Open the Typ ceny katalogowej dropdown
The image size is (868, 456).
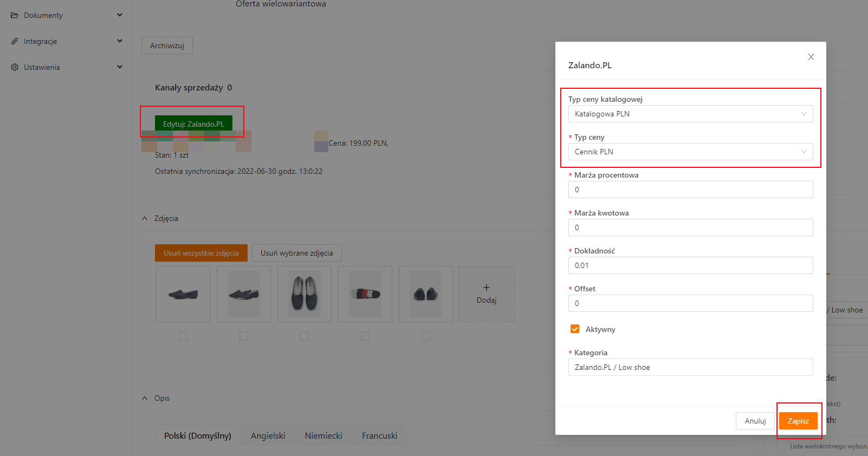click(690, 114)
